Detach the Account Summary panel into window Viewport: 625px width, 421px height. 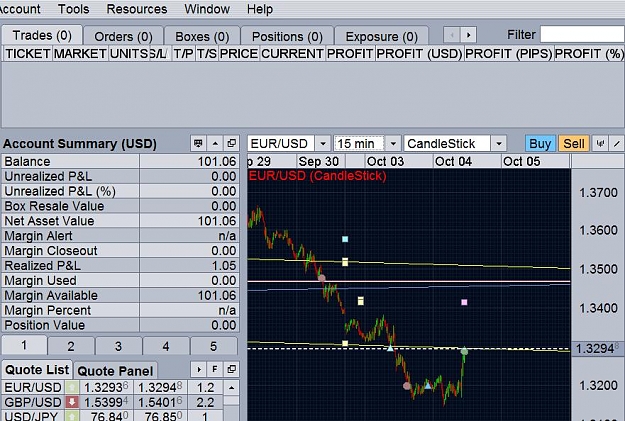tap(232, 143)
